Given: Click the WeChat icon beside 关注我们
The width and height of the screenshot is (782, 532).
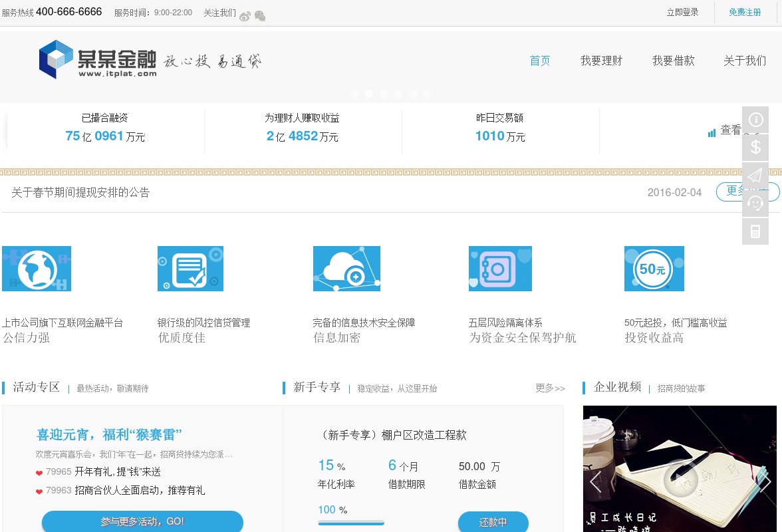Looking at the screenshot, I should (260, 16).
